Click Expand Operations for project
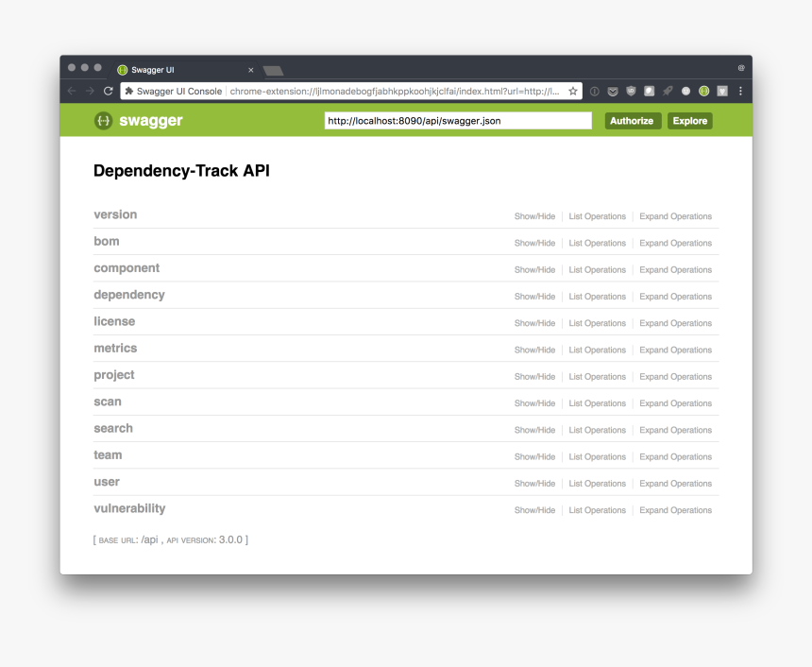The width and height of the screenshot is (812, 667). pyautogui.click(x=675, y=377)
